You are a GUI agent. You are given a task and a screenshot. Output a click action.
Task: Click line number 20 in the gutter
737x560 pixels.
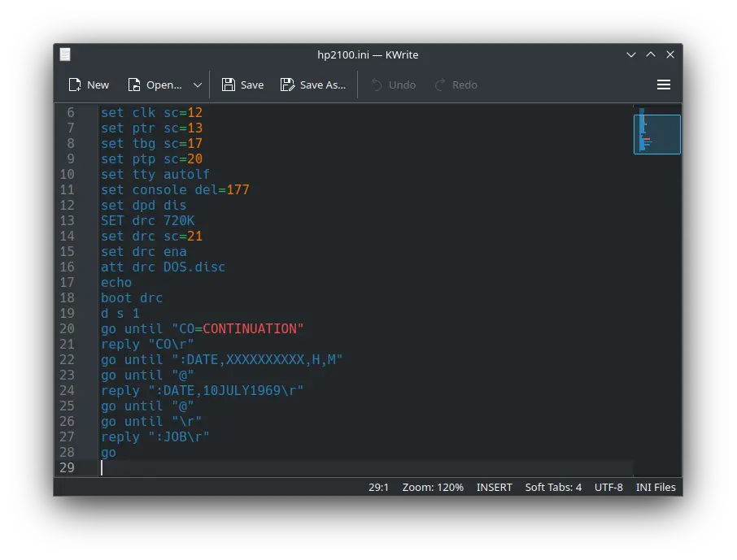[67, 328]
